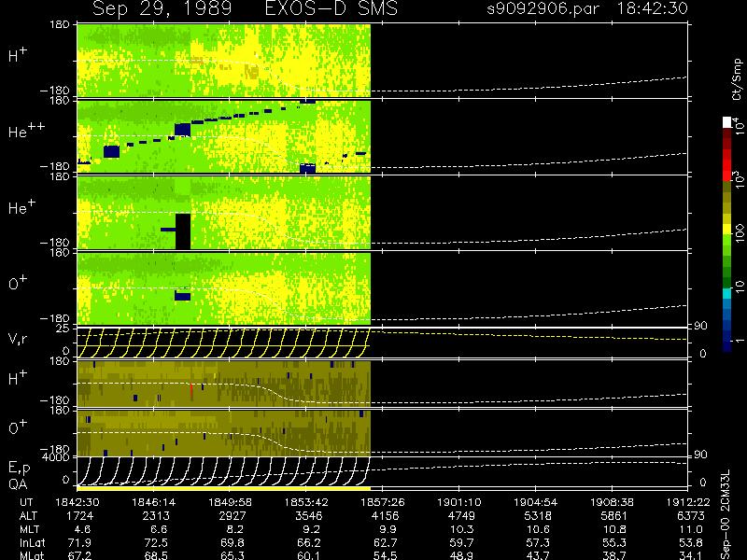
Task: Click UT tick label "1904:54"
Action: point(535,502)
